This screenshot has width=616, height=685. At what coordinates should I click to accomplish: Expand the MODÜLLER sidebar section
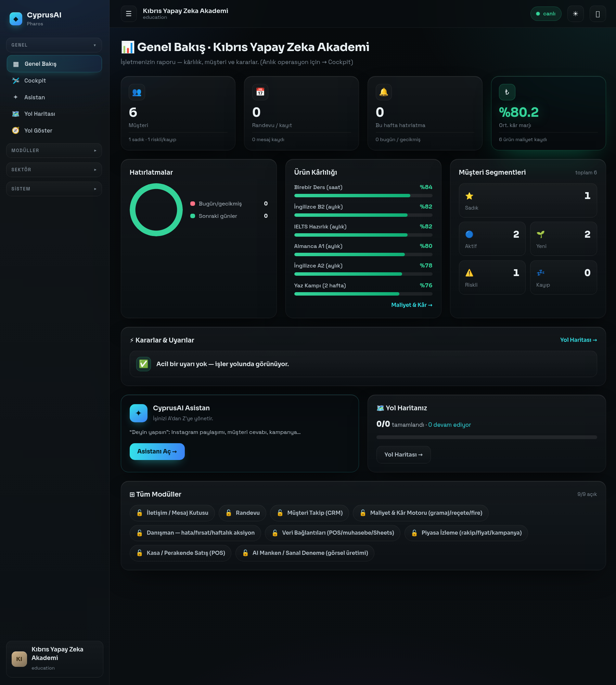54,150
